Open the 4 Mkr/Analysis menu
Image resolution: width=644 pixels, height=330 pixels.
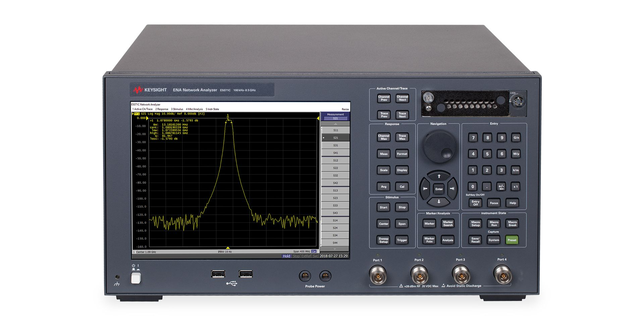point(194,109)
